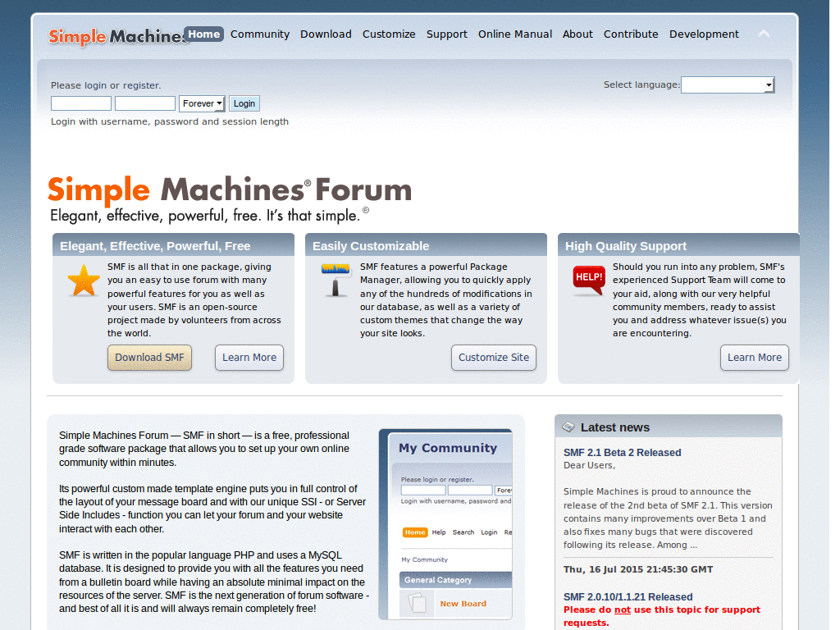Focus the password input field
The height and width of the screenshot is (630, 840).
(145, 103)
